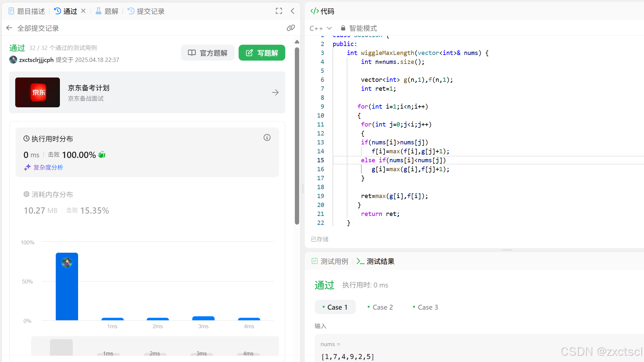Close the 通过 tab
Screen dimensions: 644x362
point(83,11)
